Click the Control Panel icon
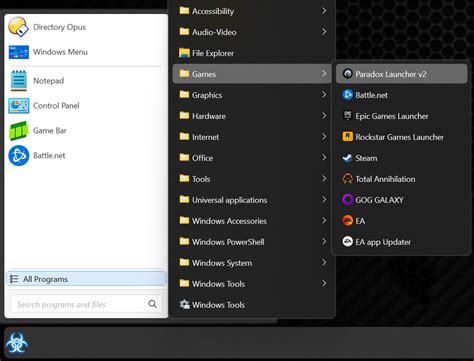 (19, 106)
